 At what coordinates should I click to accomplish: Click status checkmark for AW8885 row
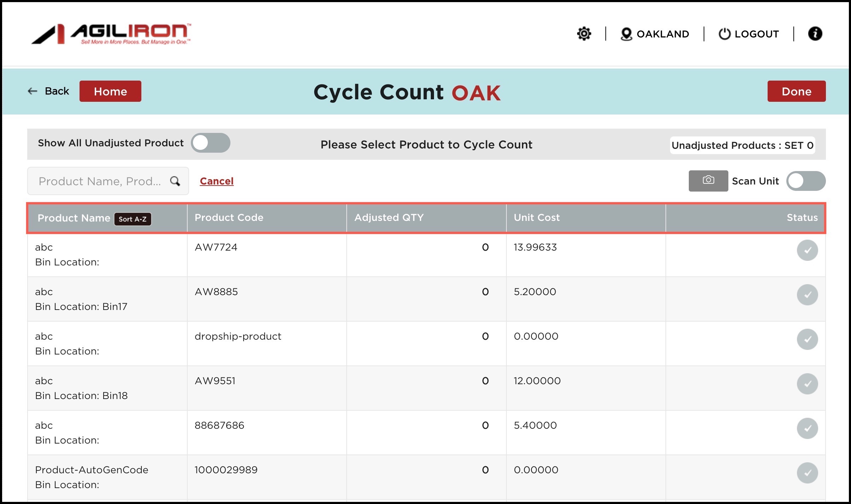pyautogui.click(x=807, y=295)
